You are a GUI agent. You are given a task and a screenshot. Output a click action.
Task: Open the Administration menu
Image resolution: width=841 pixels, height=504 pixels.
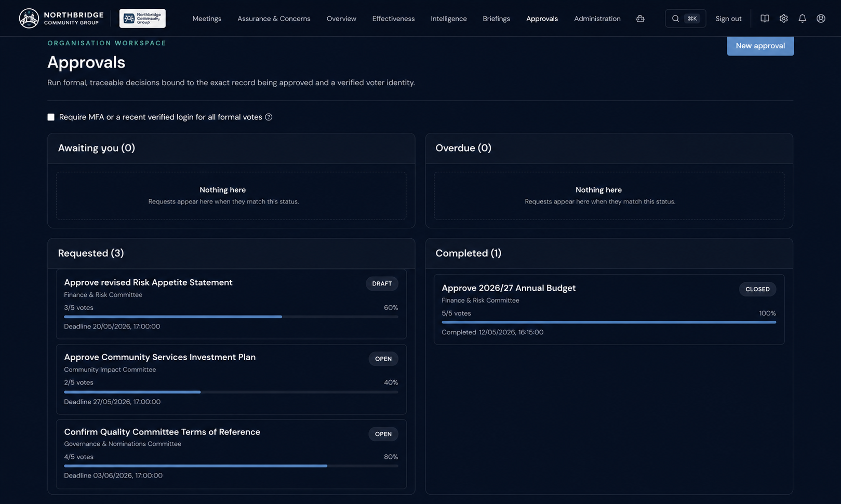[x=597, y=19]
